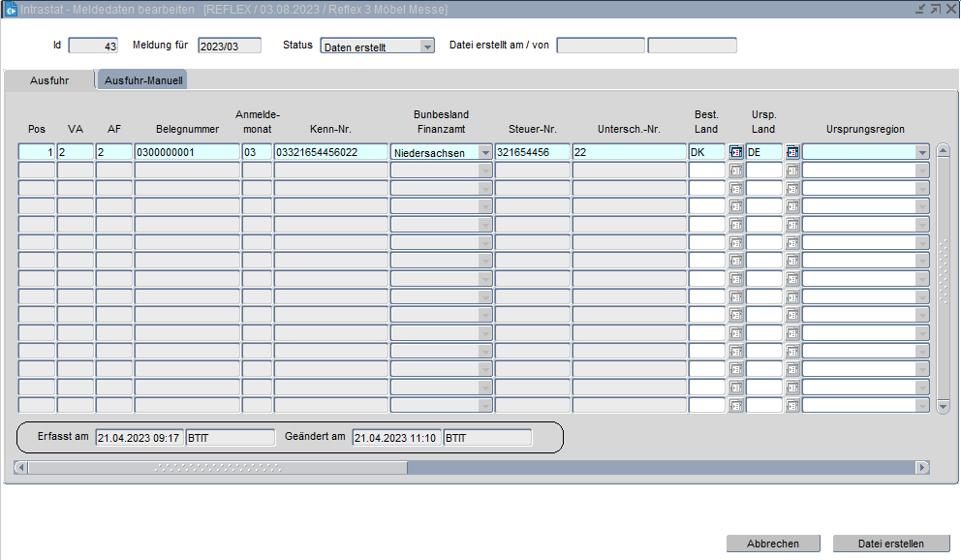The width and height of the screenshot is (961, 560).
Task: Select the Ausfuhr-Manuell tab
Action: coord(143,81)
